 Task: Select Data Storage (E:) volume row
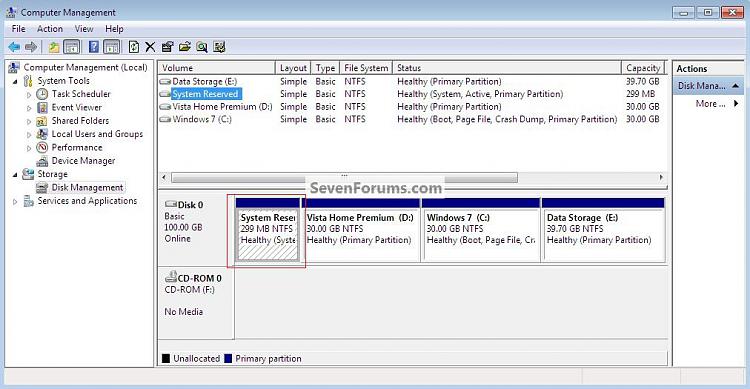click(x=411, y=81)
